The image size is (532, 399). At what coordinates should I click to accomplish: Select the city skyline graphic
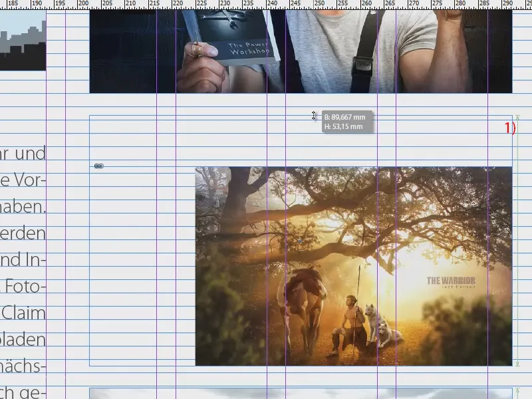coord(23,40)
